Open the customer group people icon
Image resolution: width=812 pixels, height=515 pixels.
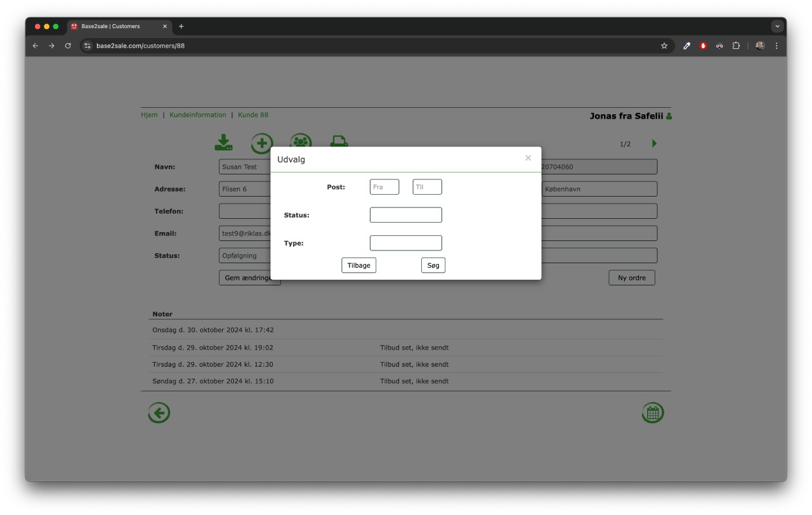click(301, 142)
